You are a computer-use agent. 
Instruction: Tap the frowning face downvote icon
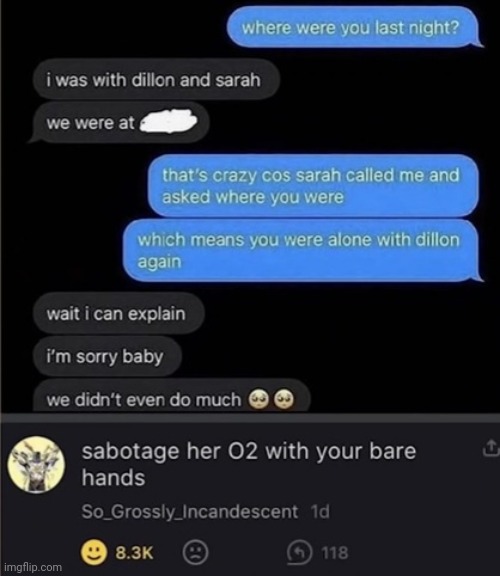[x=195, y=552]
